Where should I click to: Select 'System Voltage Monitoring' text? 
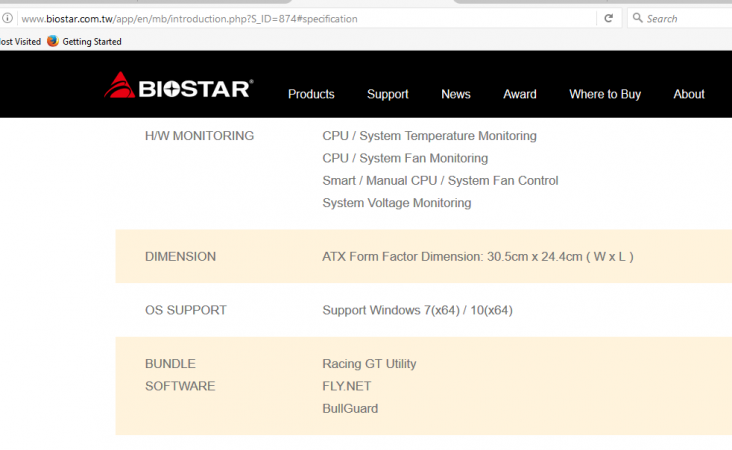[x=397, y=203]
